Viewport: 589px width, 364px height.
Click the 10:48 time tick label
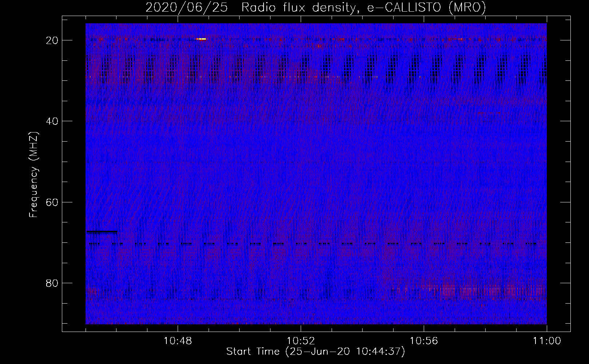(x=178, y=341)
